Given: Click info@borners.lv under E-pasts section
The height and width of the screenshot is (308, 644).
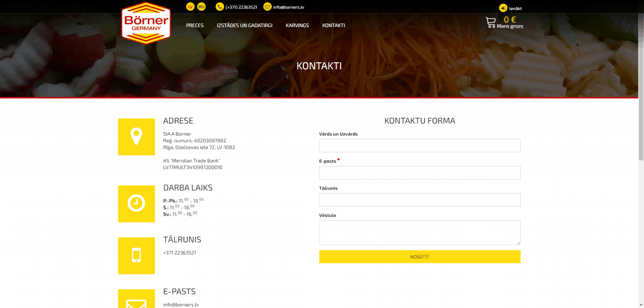Looking at the screenshot, I should coord(181,304).
